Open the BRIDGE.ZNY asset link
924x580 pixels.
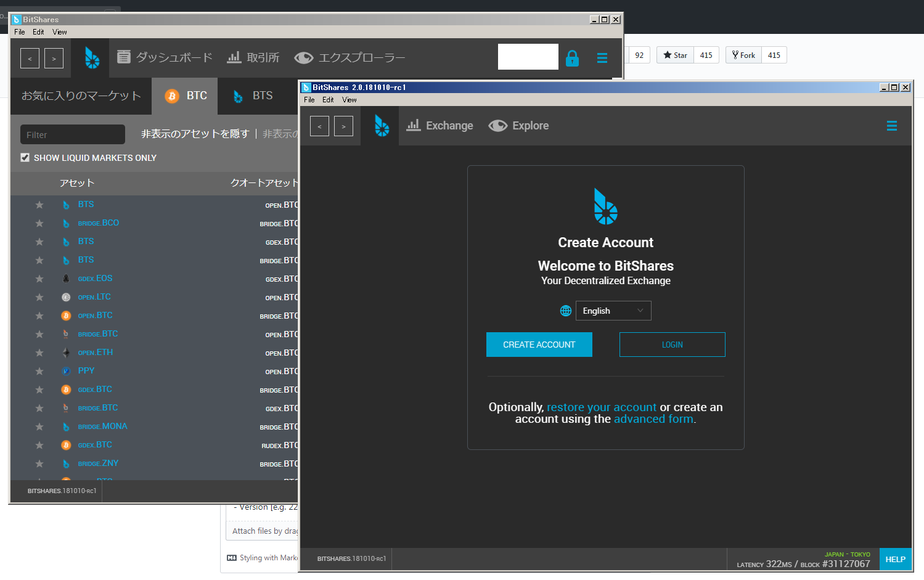click(98, 464)
